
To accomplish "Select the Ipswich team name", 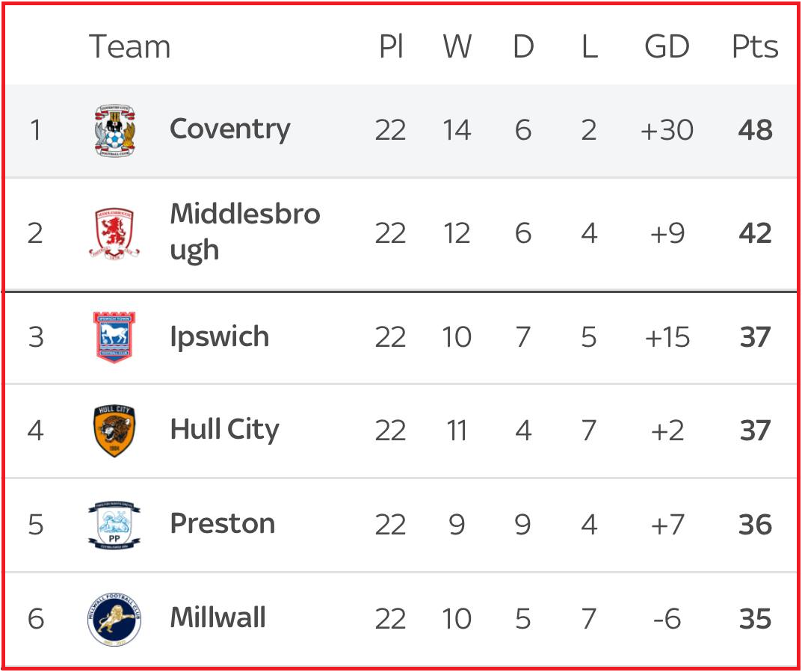I will click(x=219, y=337).
